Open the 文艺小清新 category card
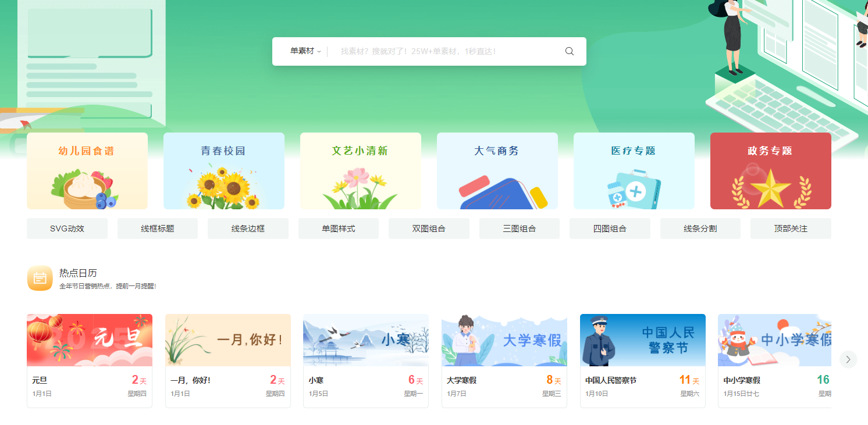The height and width of the screenshot is (425, 868). tap(361, 171)
